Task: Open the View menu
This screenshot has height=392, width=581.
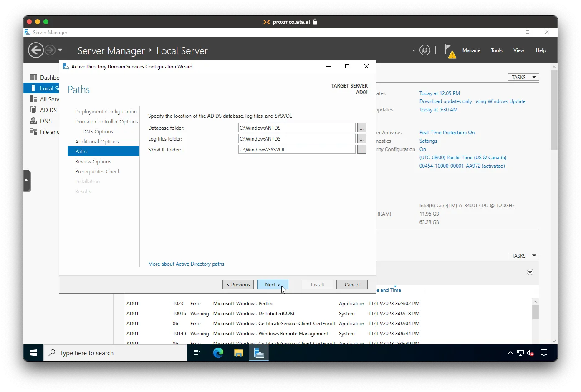Action: coord(518,50)
